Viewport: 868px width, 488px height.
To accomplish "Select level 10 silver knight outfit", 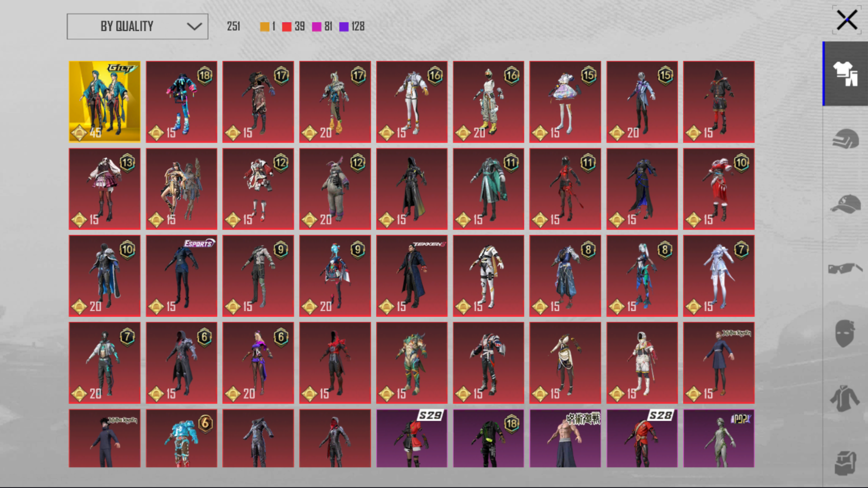I will [x=104, y=276].
